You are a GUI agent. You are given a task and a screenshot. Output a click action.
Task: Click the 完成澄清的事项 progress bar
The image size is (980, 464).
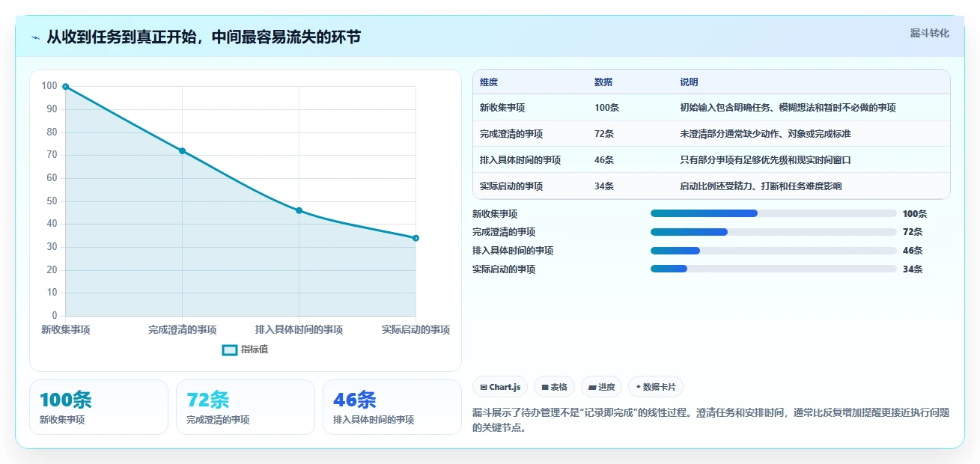[773, 232]
